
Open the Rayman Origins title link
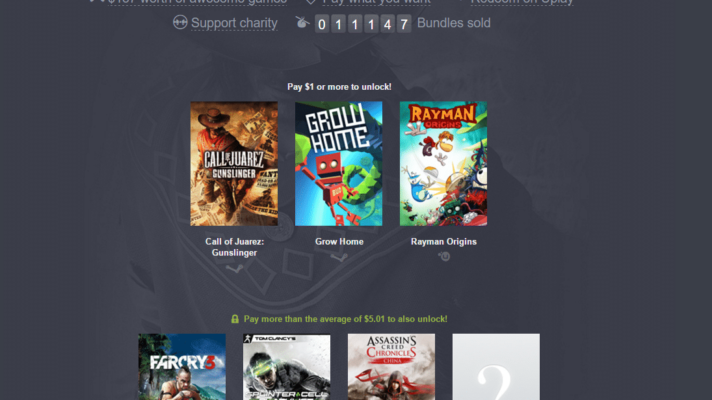point(444,242)
